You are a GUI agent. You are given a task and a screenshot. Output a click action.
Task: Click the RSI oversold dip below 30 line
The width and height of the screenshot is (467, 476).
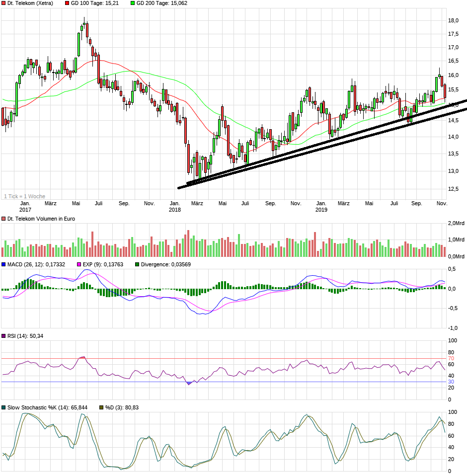click(189, 384)
